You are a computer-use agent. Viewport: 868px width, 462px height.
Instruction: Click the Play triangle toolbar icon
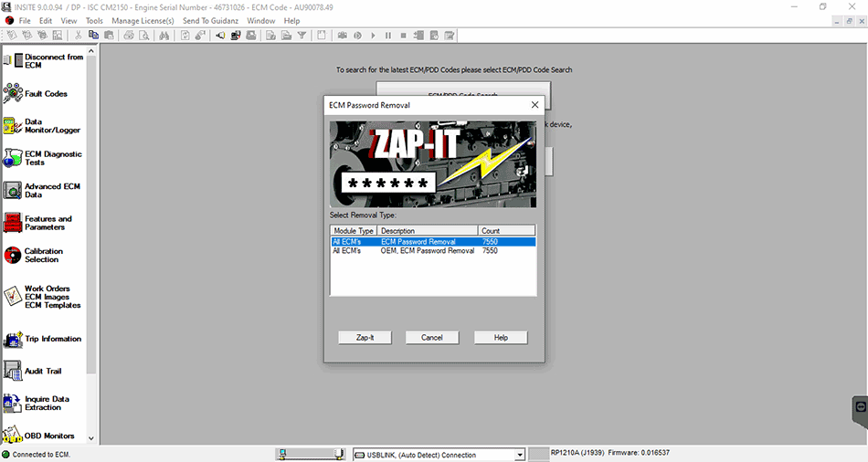(373, 36)
